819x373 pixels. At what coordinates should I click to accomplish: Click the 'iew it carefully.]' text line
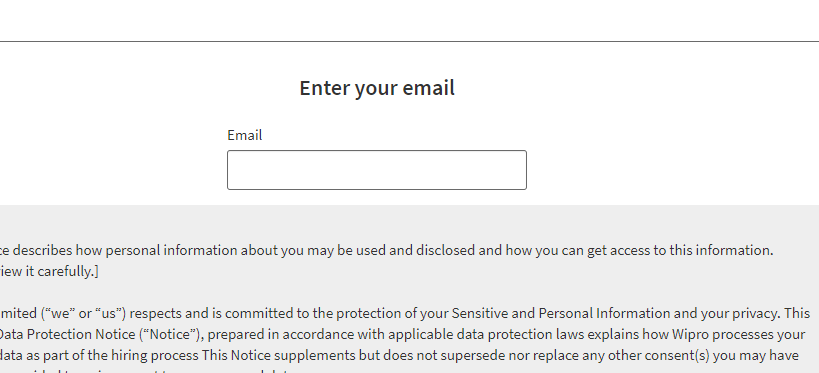(49, 271)
